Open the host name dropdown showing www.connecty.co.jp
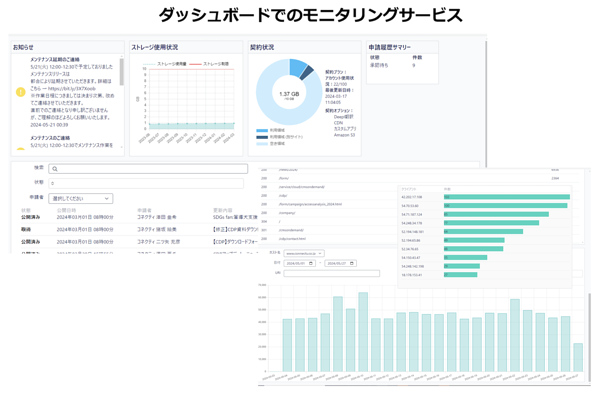This screenshot has width=600, height=394. [304, 253]
